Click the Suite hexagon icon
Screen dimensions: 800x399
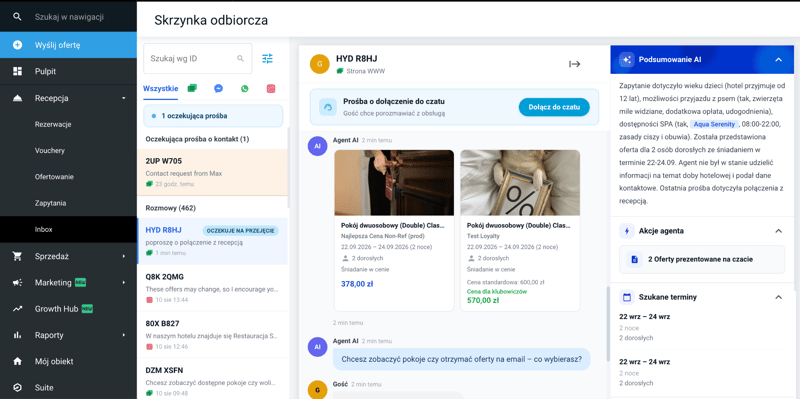pos(17,388)
